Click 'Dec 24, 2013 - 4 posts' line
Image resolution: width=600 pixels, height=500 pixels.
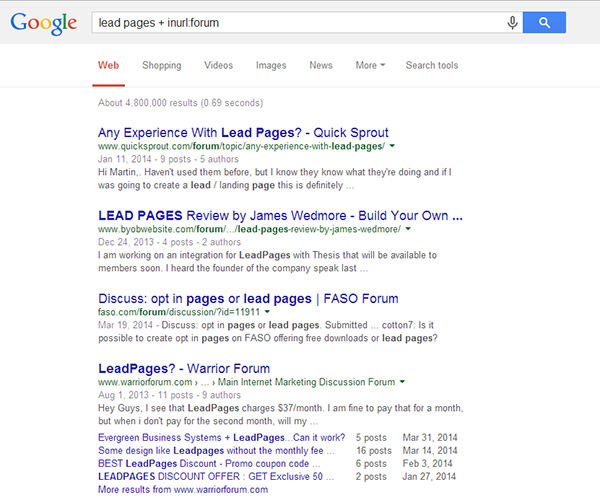tap(169, 242)
